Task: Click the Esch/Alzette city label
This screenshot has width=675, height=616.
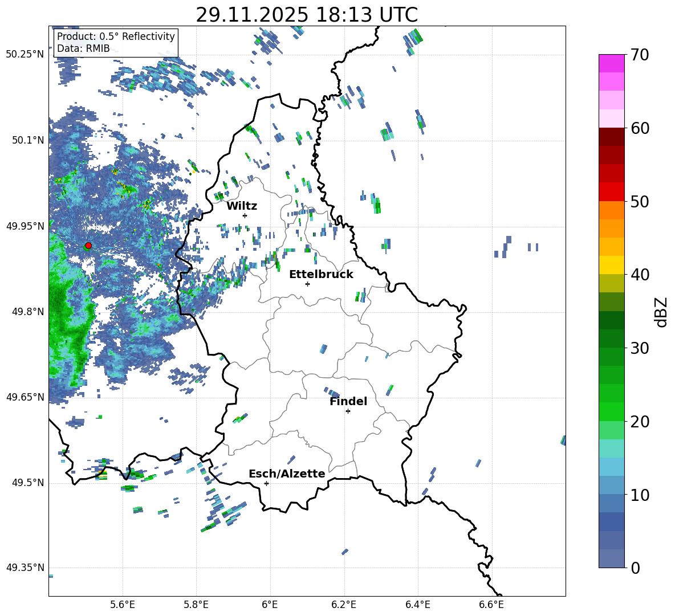Action: (x=287, y=474)
